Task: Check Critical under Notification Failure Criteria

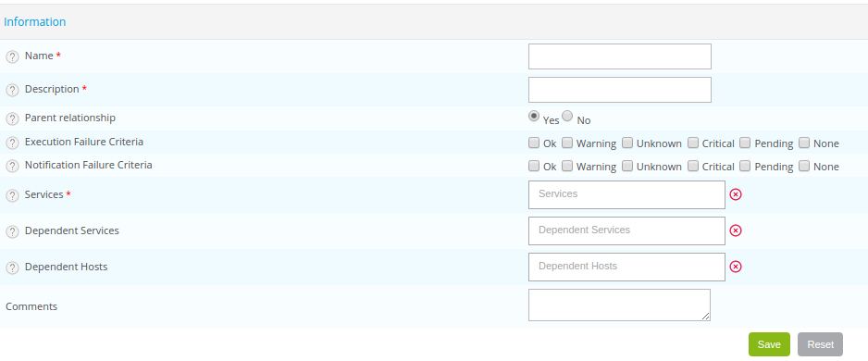Action: pyautogui.click(x=693, y=166)
